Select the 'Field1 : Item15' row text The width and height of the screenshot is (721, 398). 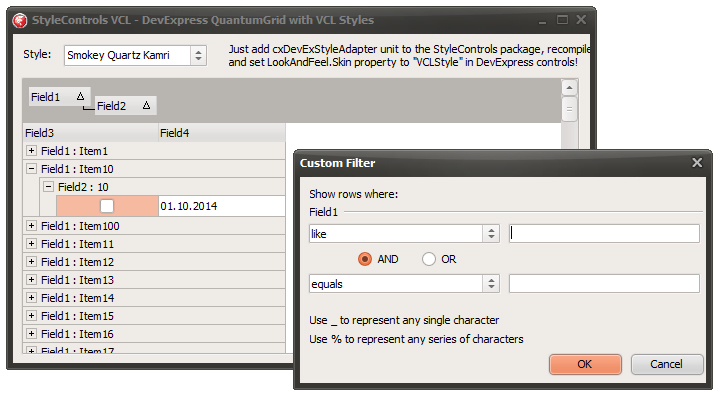point(77,316)
